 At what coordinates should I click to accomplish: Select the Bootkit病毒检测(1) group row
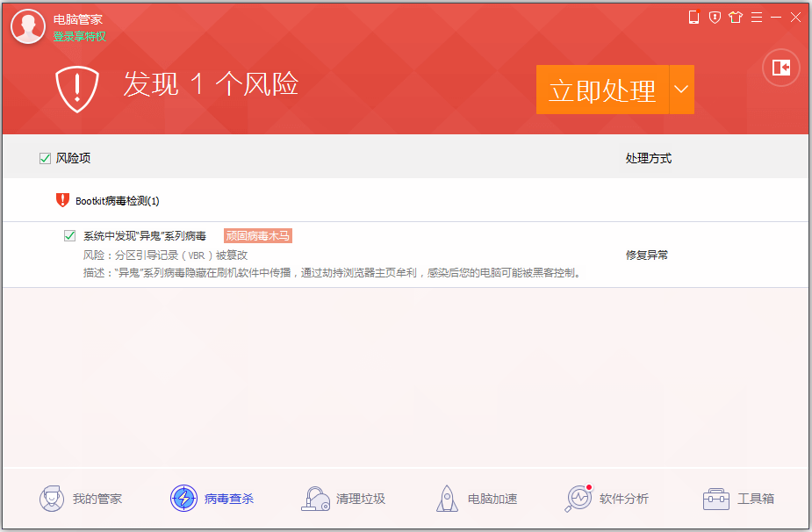pyautogui.click(x=406, y=200)
